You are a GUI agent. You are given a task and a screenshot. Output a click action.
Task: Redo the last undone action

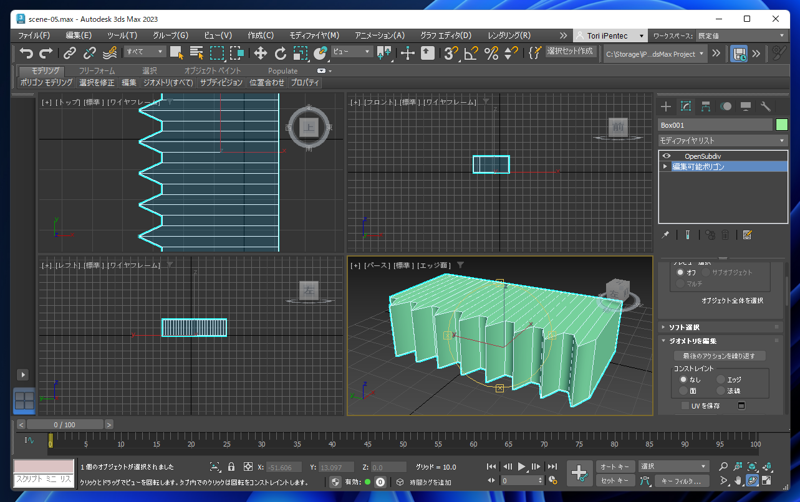click(46, 53)
